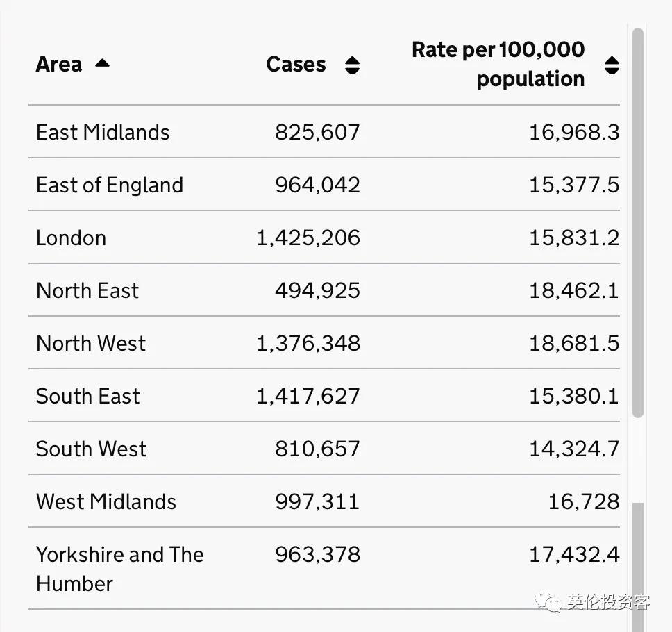Select the South East area cell
The width and height of the screenshot is (672, 632).
(88, 396)
